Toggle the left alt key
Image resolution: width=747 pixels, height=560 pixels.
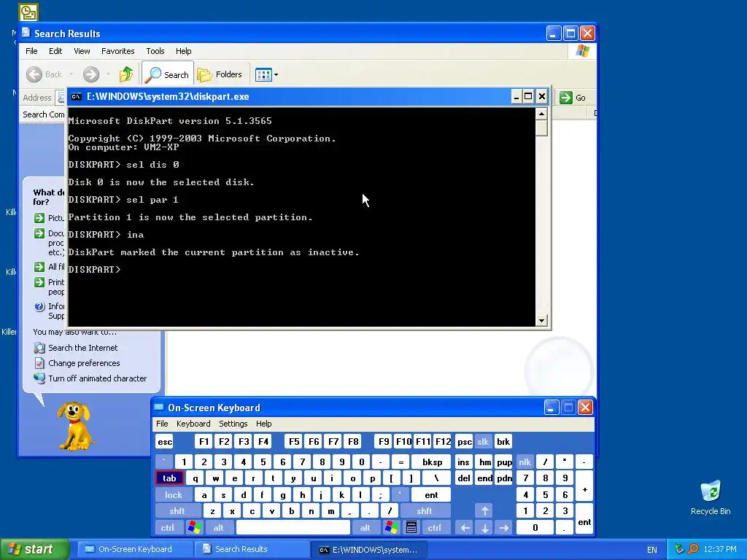218,528
